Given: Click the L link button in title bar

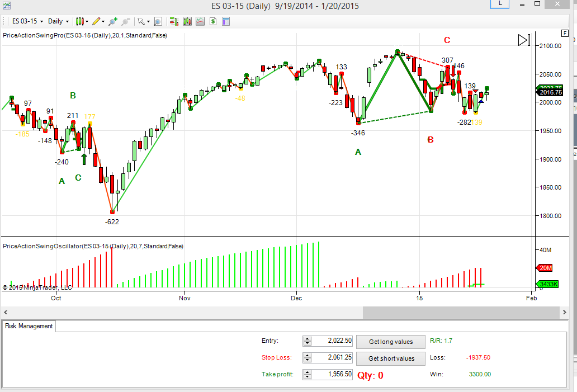Looking at the screenshot, I should click(x=500, y=4).
